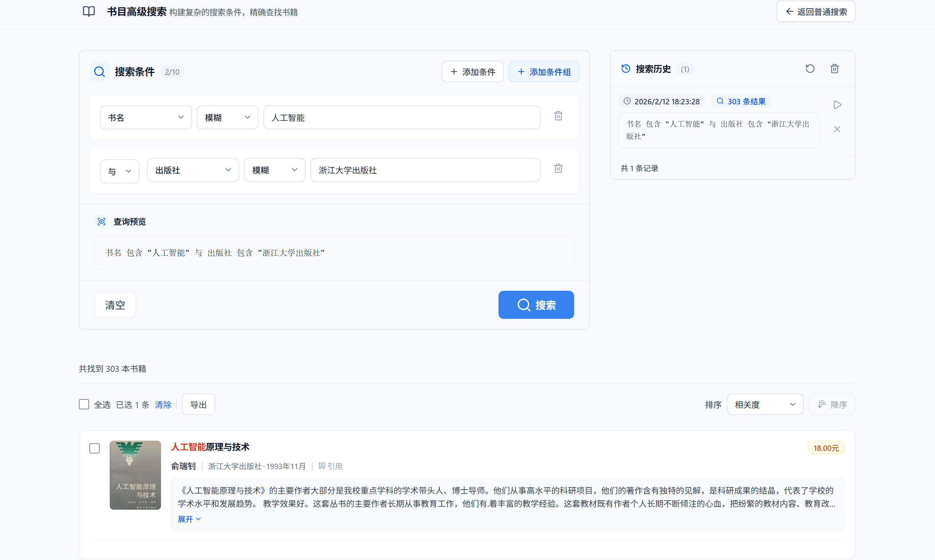935x560 pixels.
Task: Open the 303 条结果 link
Action: pyautogui.click(x=740, y=101)
